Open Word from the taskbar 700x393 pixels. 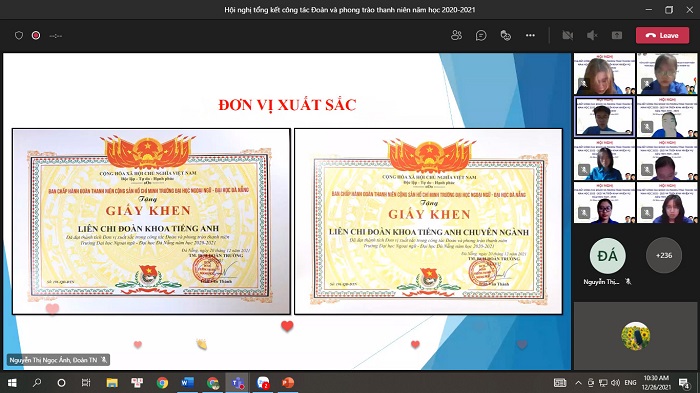pos(187,383)
